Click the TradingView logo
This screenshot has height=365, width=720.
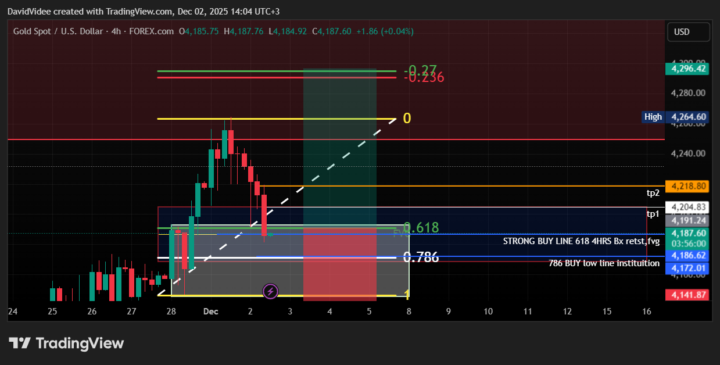coord(66,343)
